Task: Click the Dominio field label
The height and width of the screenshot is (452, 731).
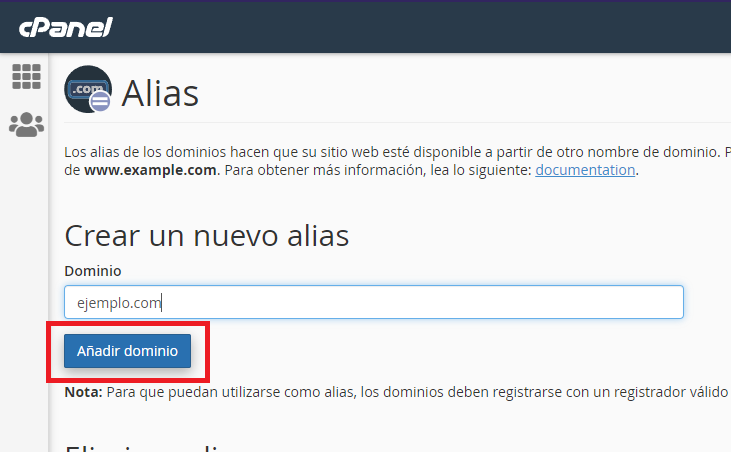Action: point(92,271)
